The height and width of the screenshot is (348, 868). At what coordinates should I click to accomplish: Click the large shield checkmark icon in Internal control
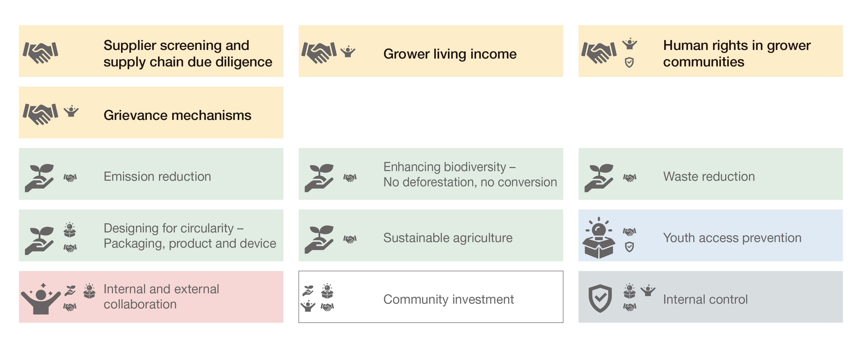pyautogui.click(x=600, y=298)
